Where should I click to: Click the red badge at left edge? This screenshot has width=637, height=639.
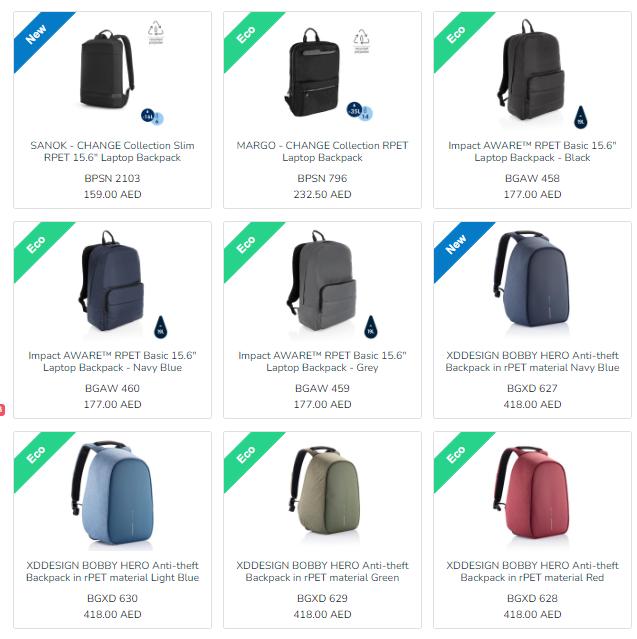click(2, 410)
